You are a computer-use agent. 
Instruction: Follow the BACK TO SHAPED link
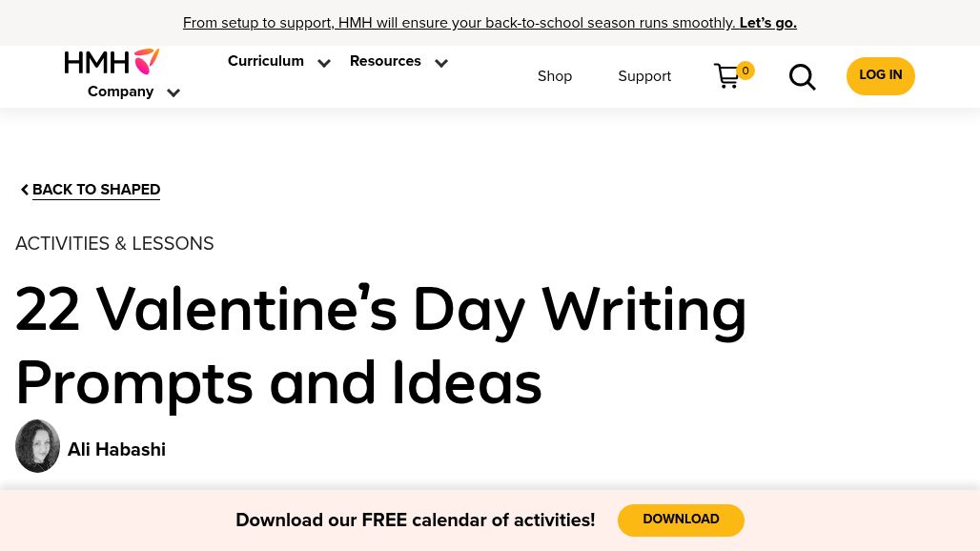click(96, 190)
